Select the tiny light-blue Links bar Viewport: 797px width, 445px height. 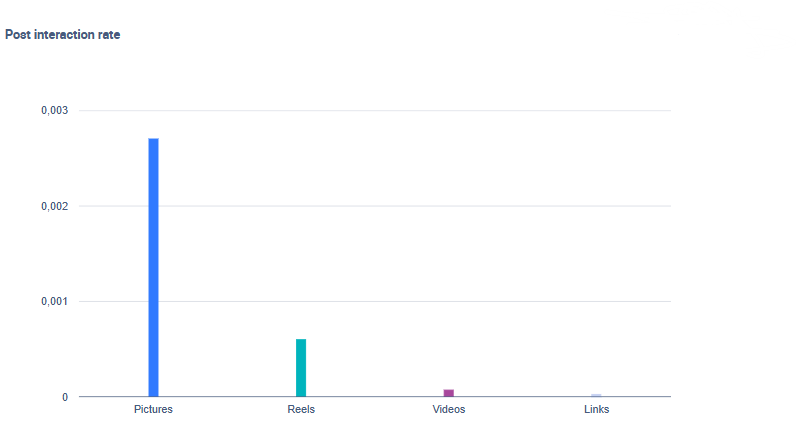point(596,396)
